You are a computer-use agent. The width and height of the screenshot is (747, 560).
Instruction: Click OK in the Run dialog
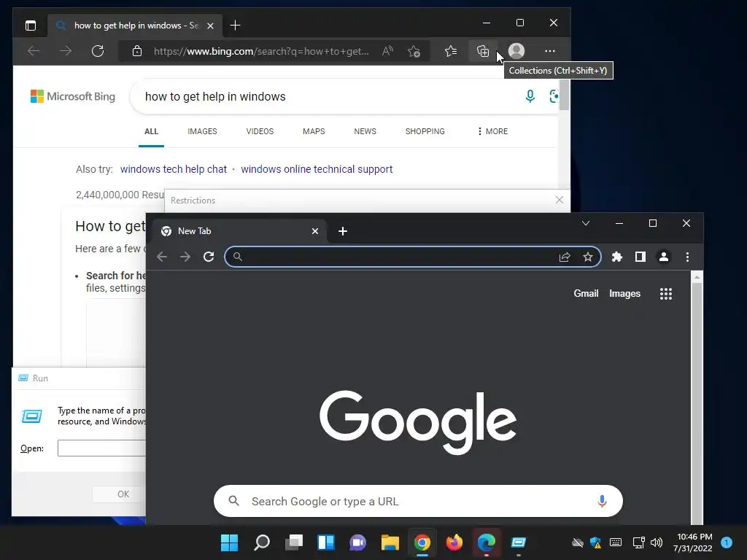pos(119,494)
